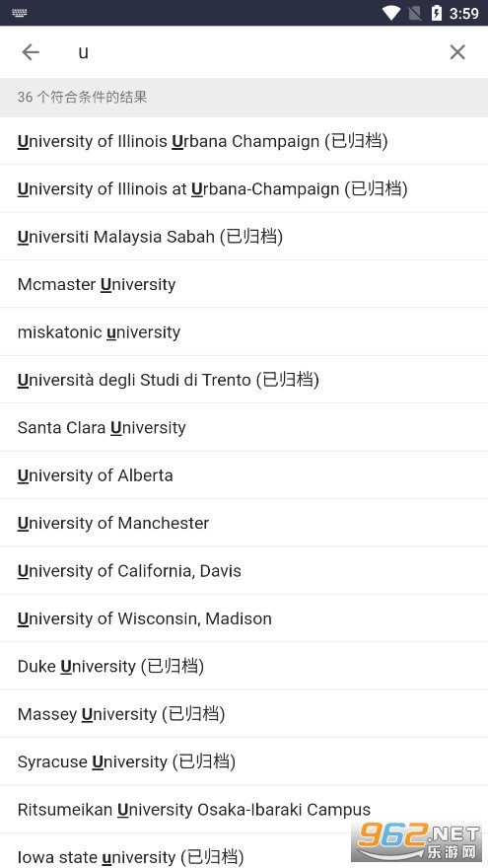
Task: Tap the battery icon in status bar
Action: 437,13
